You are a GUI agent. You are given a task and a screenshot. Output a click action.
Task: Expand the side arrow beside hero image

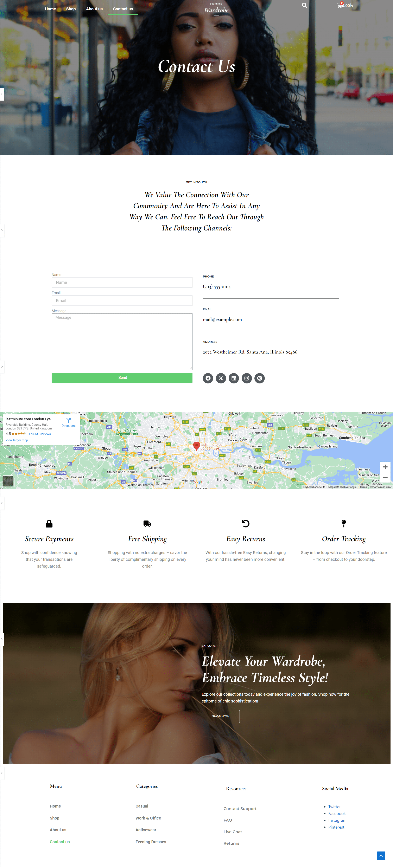click(2, 94)
